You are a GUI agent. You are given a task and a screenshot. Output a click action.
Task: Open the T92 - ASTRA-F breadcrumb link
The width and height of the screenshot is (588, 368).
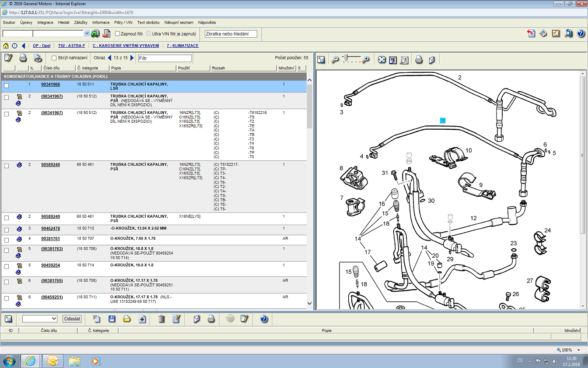point(71,46)
